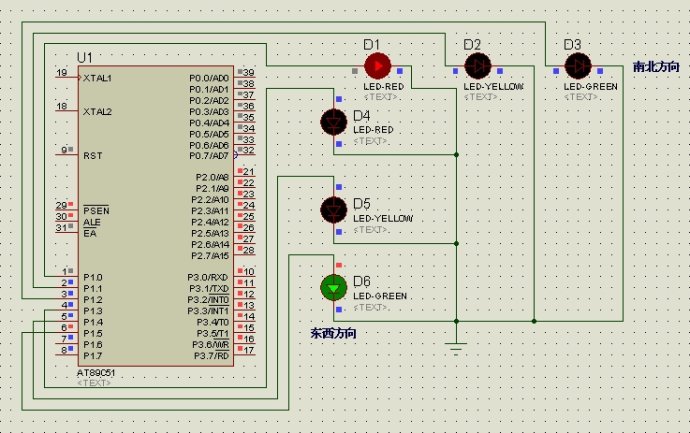Click the D3 reference label
Image resolution: width=690 pixels, height=433 pixels.
[573, 44]
